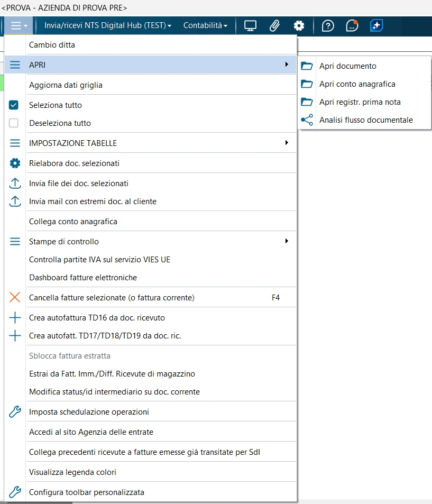
Task: Click the paperclip attachments icon
Action: (274, 25)
